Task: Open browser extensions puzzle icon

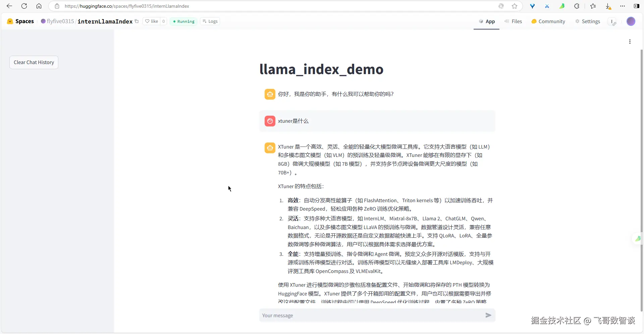Action: (x=577, y=6)
